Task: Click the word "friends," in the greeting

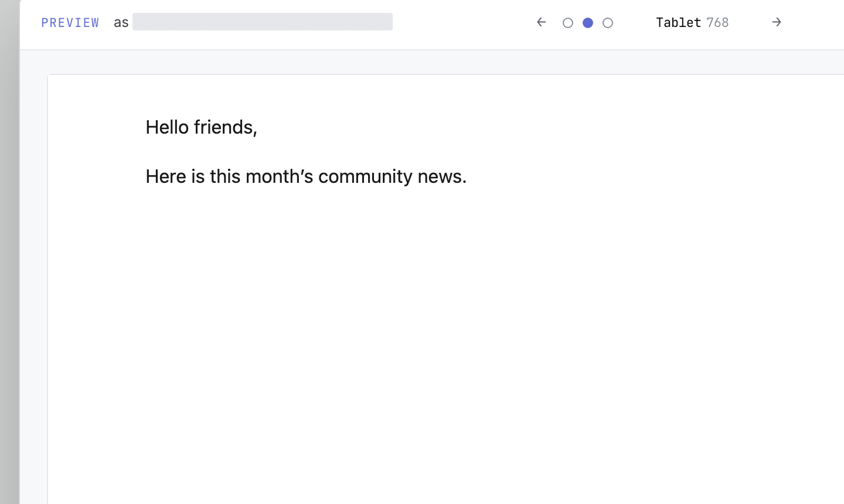Action: [226, 127]
